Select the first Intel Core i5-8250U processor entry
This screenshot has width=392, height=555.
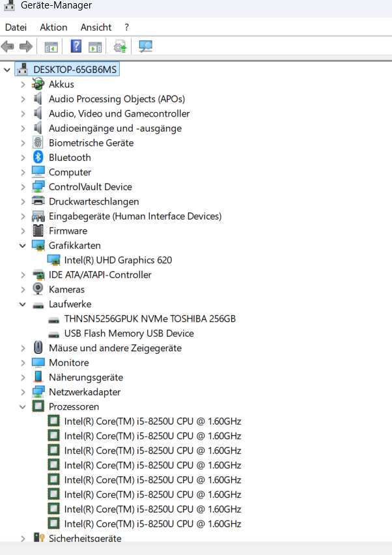coord(152,421)
